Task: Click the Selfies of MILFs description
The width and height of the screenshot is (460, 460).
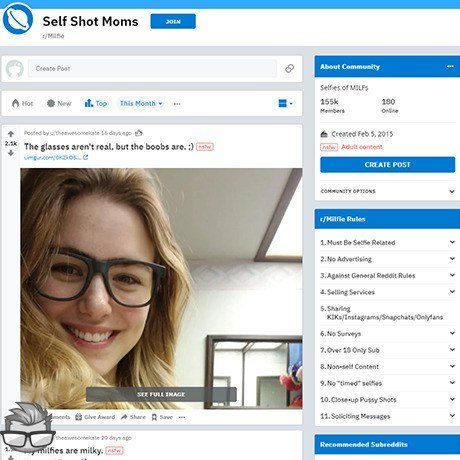Action: pos(344,88)
